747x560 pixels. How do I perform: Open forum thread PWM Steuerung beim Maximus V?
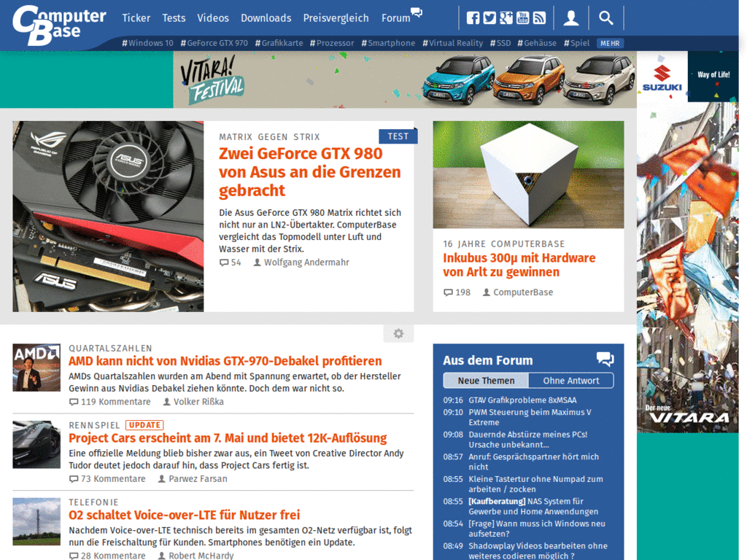click(530, 417)
